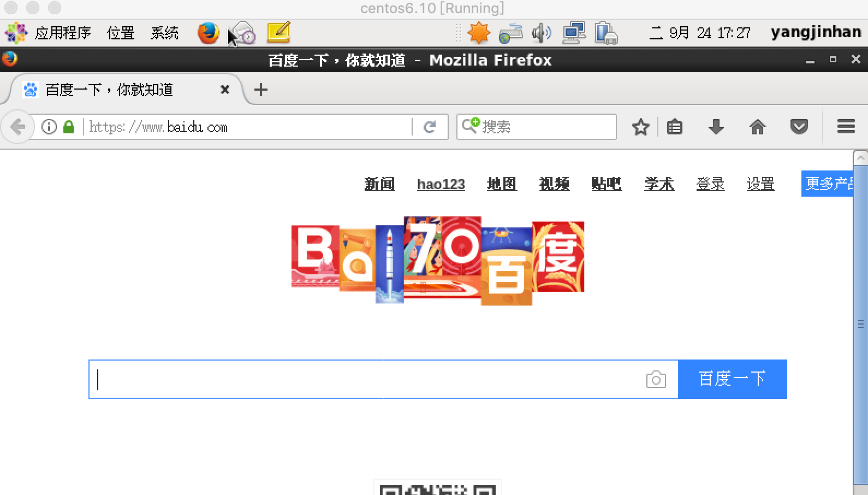Viewport: 868px width, 495px height.
Task: Open Baidu 地图 maps link
Action: click(502, 184)
